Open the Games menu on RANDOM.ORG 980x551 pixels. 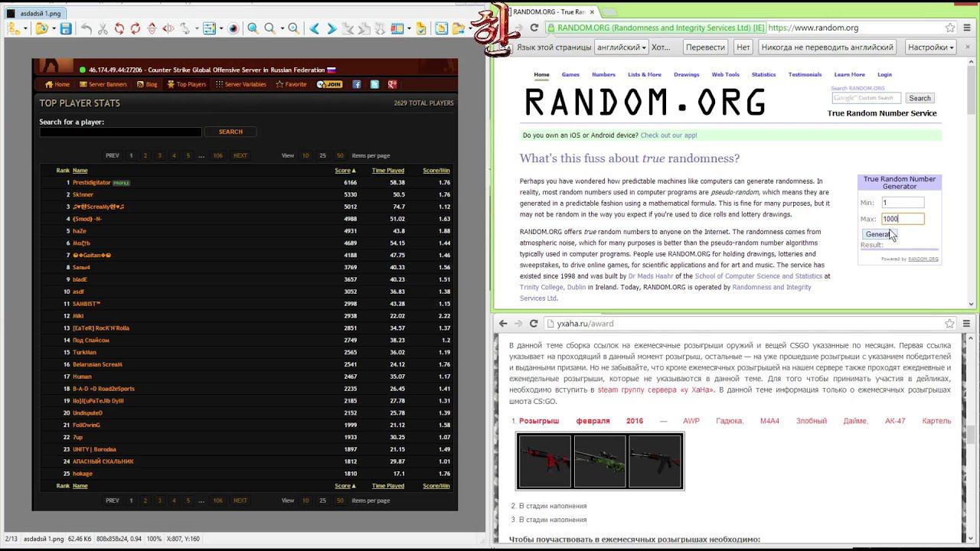pos(570,75)
